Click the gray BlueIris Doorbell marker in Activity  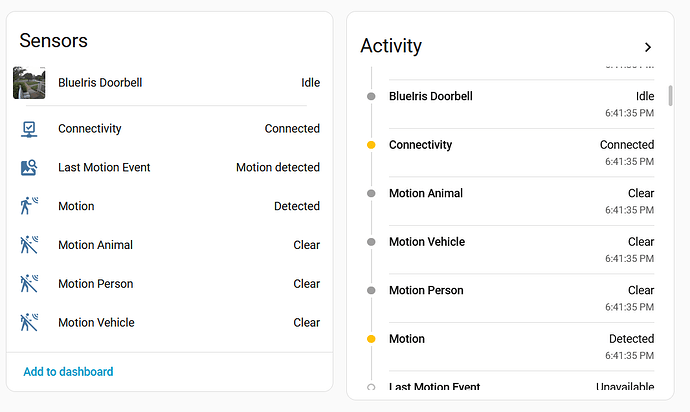[371, 96]
